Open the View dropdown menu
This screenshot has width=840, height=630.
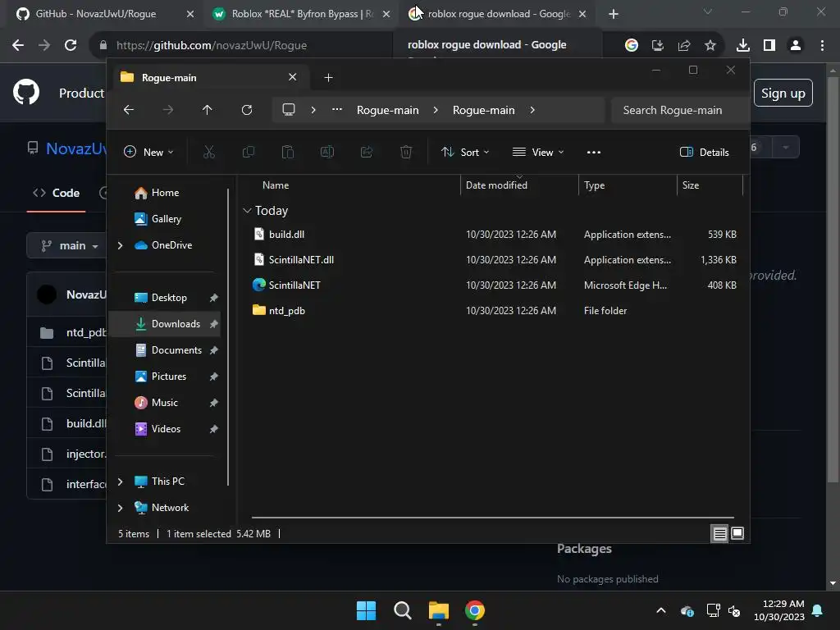pyautogui.click(x=538, y=152)
